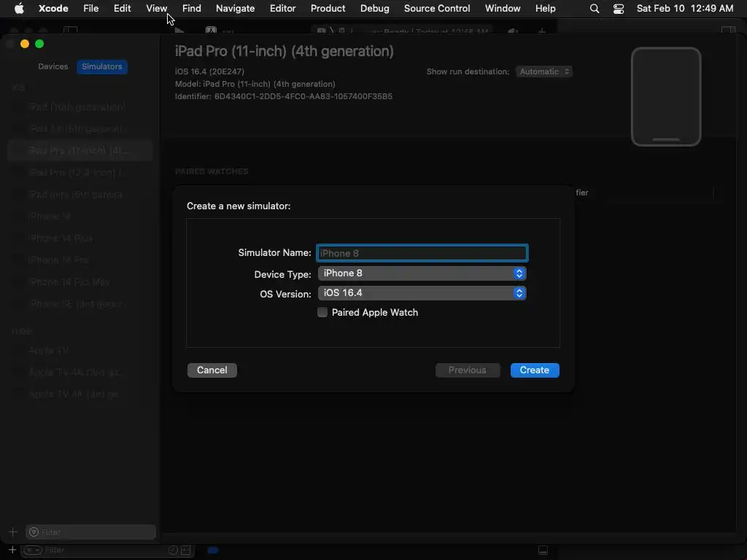This screenshot has width=747, height=560.
Task: Open the Xcode menu
Action: (x=53, y=8)
